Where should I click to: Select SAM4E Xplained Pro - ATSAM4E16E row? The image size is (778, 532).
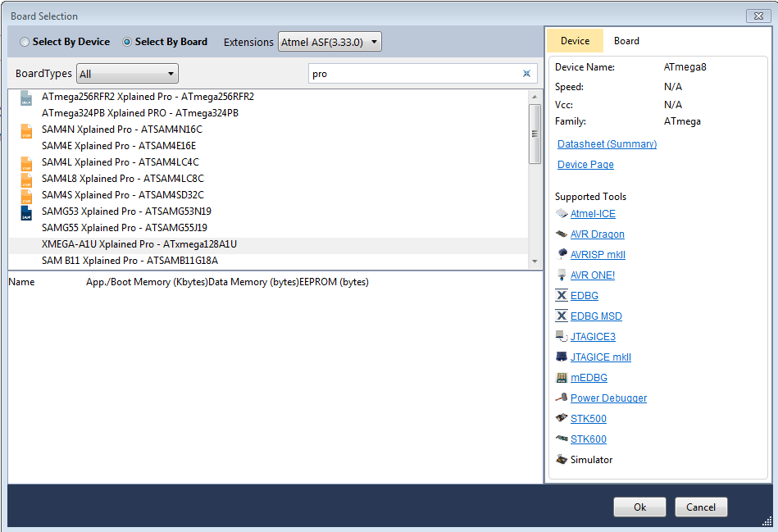pyautogui.click(x=268, y=146)
